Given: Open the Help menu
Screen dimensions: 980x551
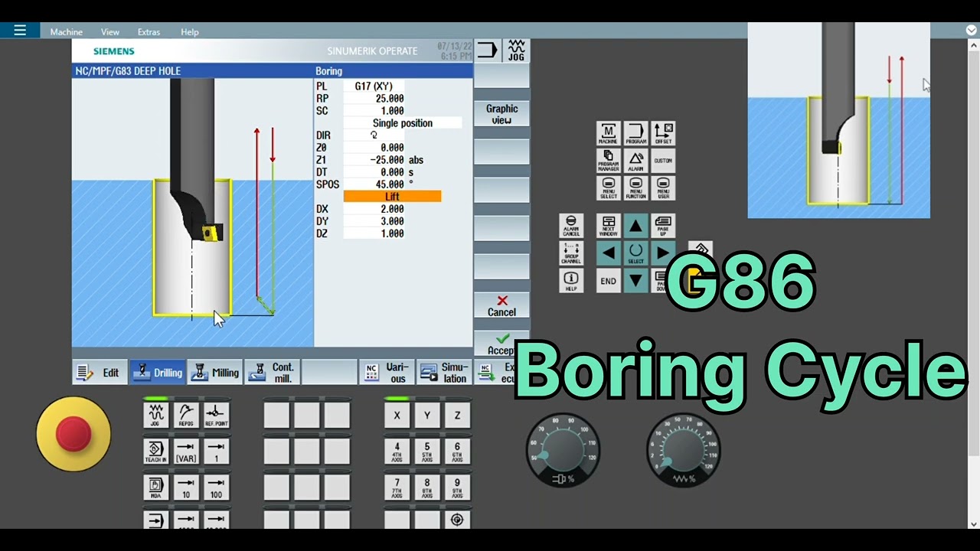Looking at the screenshot, I should (190, 32).
